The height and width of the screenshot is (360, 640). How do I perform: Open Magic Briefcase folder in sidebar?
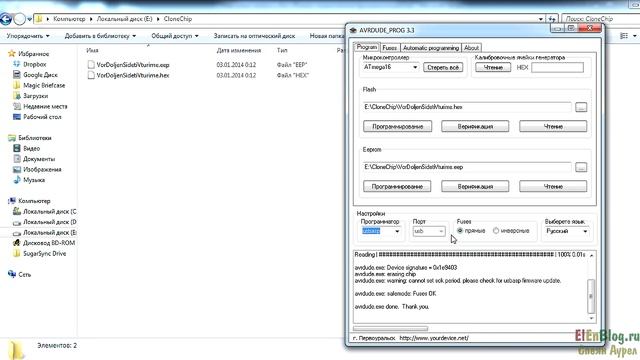[39, 85]
